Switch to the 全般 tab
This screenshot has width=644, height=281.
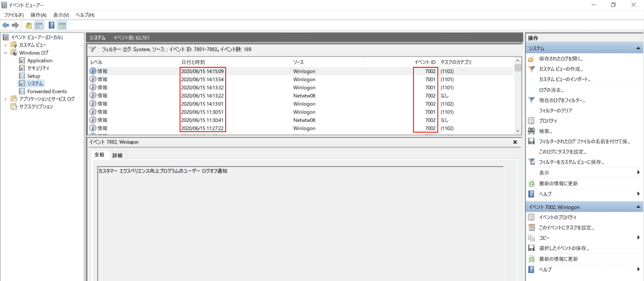click(99, 155)
